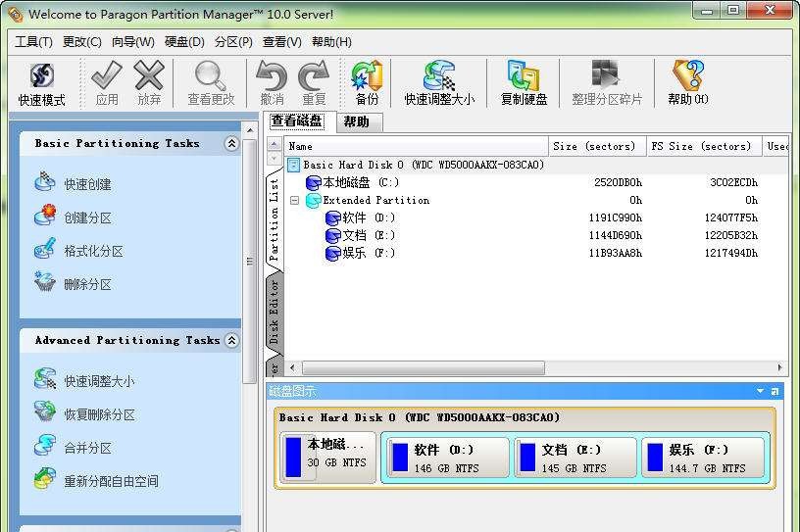Redo operation with 重复
This screenshot has width=800, height=532.
(314, 84)
